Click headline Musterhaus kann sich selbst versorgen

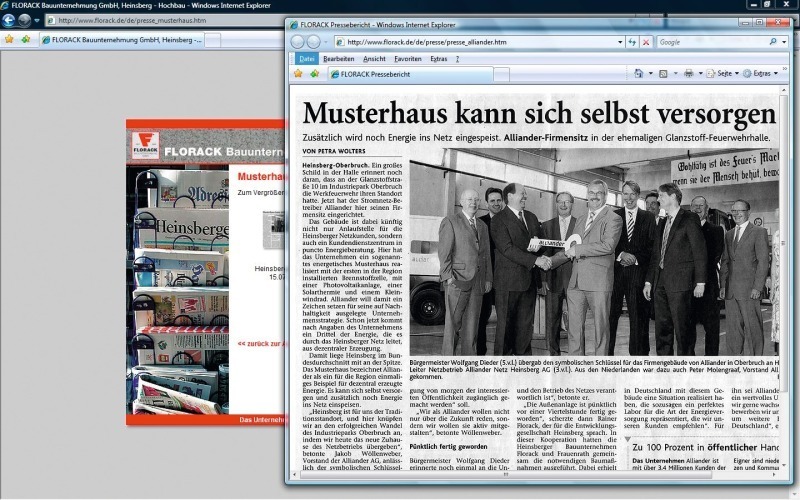(x=539, y=113)
